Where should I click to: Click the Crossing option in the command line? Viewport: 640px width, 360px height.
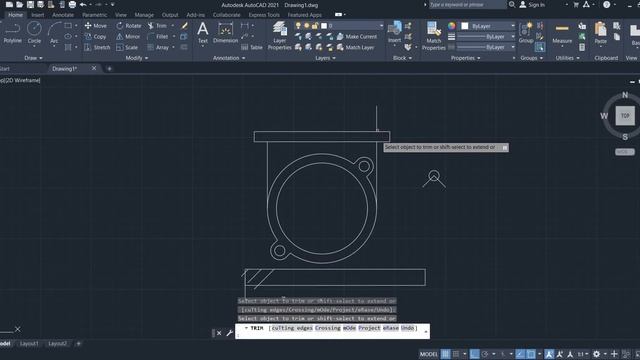click(x=327, y=328)
